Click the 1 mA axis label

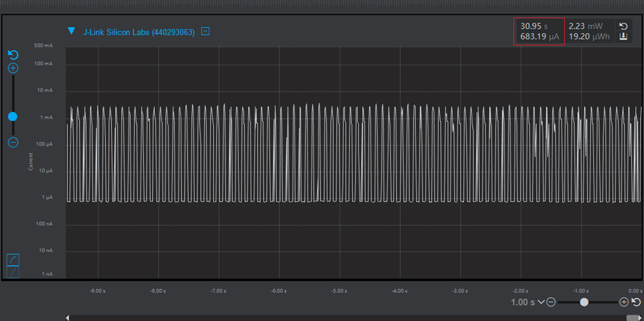(46, 118)
